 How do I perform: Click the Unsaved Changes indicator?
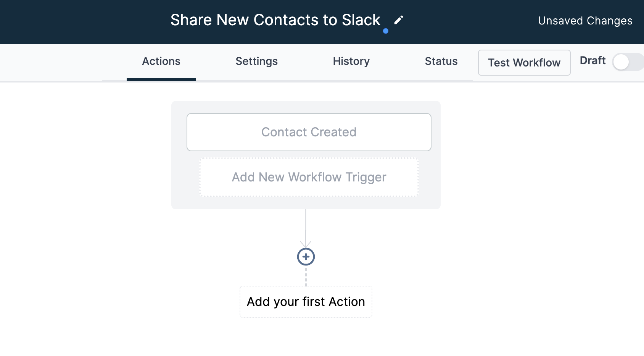[584, 21]
